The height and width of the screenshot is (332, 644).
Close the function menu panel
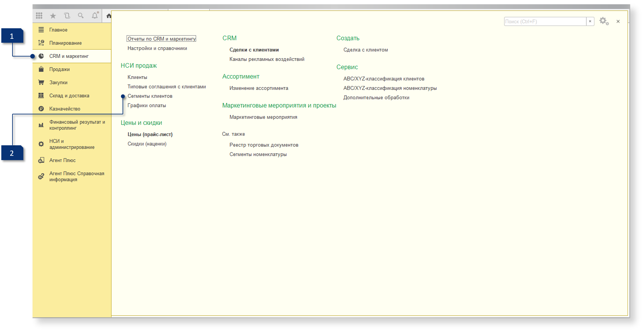[x=618, y=21]
